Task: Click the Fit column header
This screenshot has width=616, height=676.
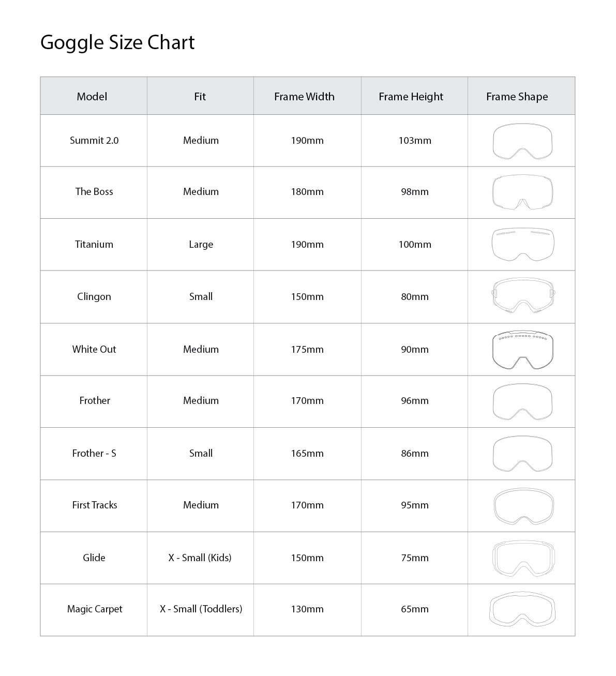Action: point(200,97)
